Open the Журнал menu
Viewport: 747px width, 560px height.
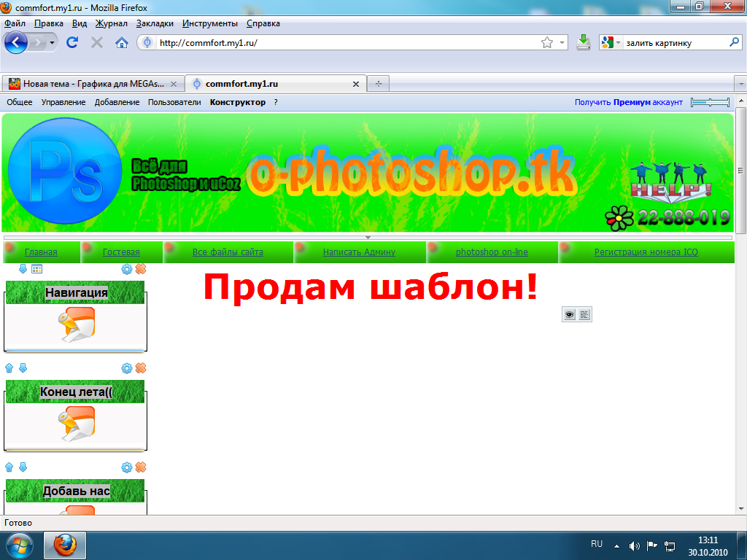click(112, 23)
